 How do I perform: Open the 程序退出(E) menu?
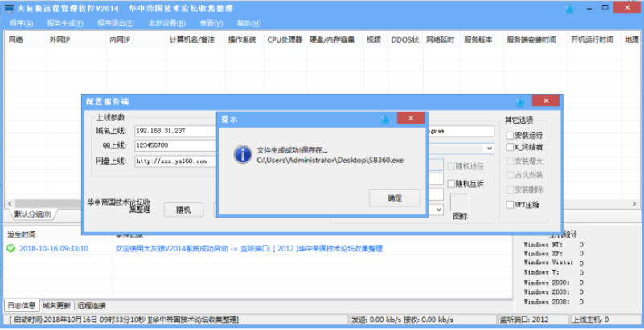pos(116,23)
